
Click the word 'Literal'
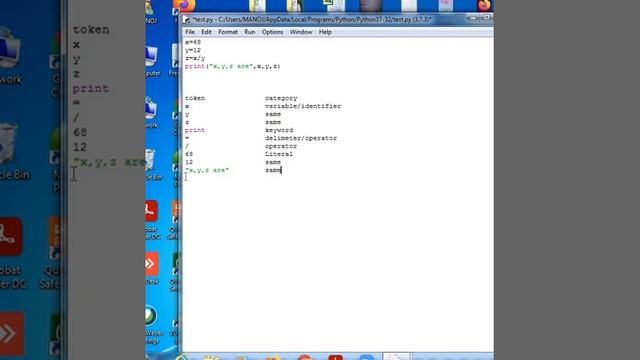coord(279,154)
